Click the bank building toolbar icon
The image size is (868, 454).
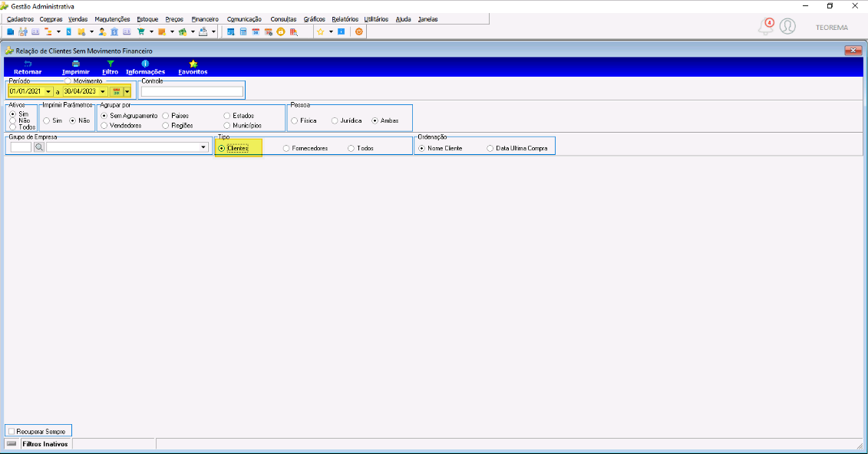(114, 31)
